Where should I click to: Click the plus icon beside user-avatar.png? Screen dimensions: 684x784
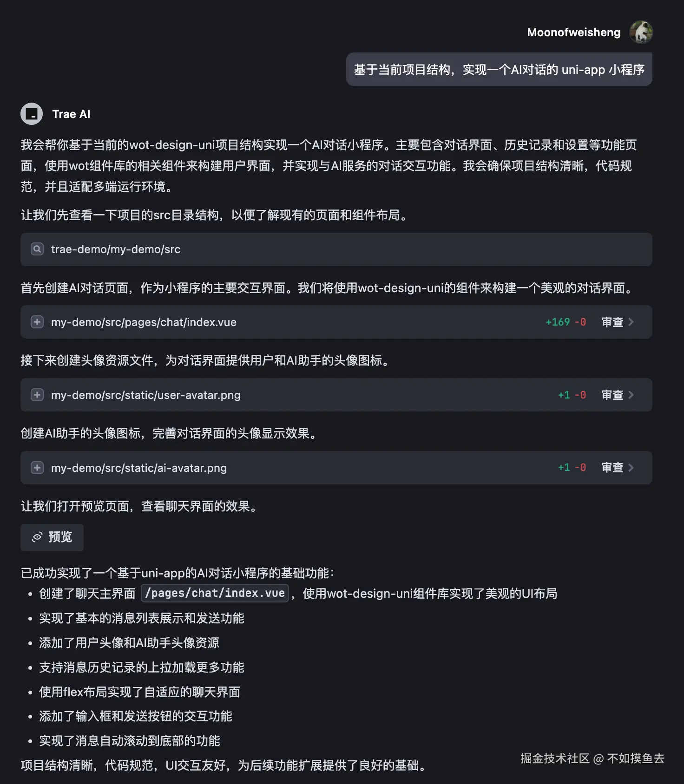tap(37, 395)
